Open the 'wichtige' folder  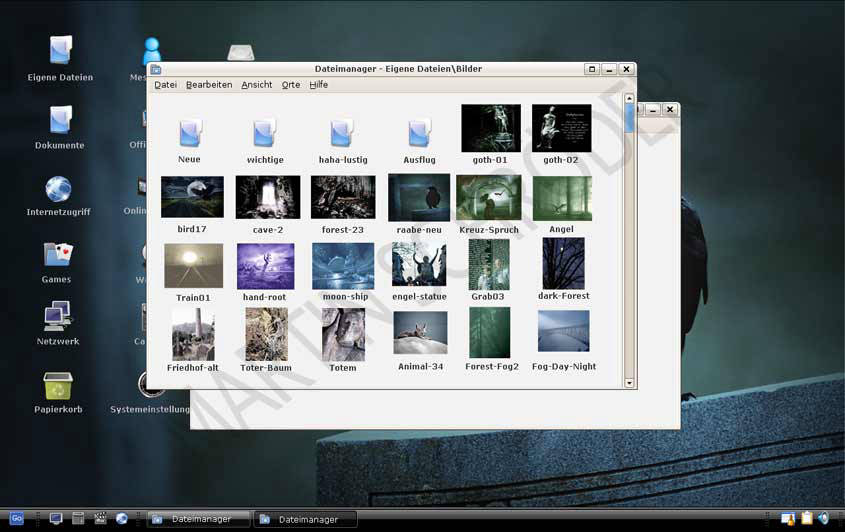coord(265,133)
